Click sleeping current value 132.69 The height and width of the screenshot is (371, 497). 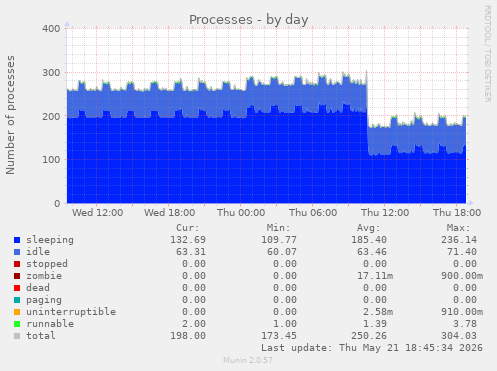(x=188, y=240)
